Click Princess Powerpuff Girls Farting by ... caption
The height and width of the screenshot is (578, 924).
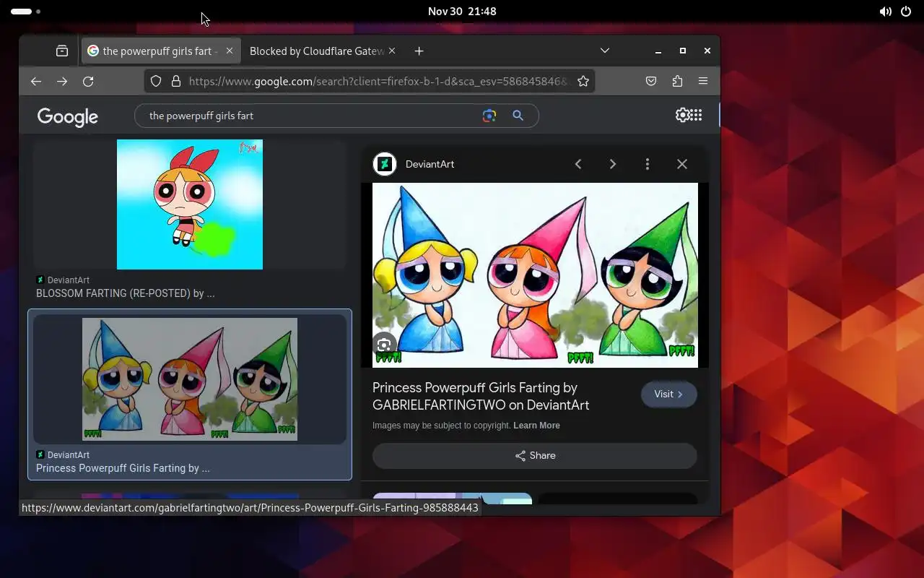click(x=123, y=468)
